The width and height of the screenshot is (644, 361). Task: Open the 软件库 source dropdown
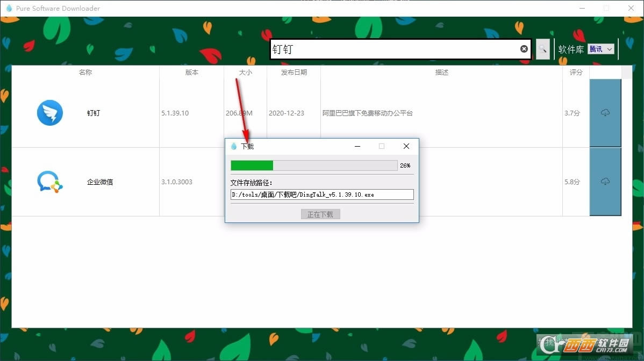601,49
